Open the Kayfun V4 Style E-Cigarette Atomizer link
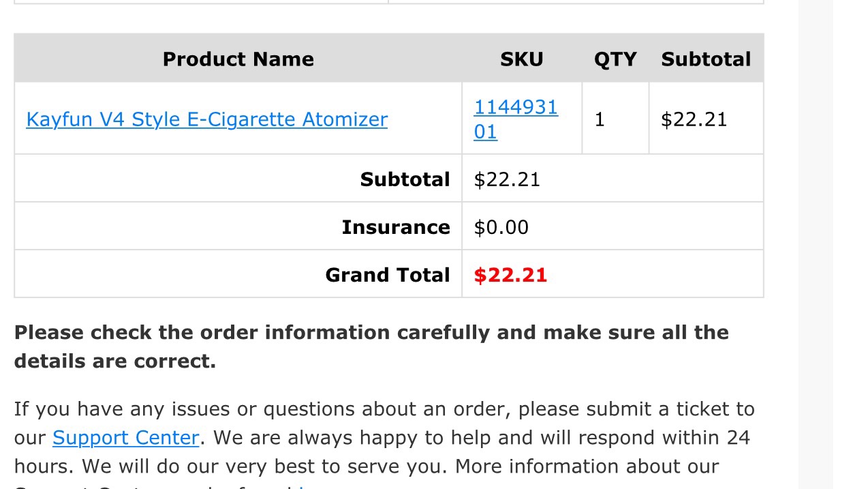 click(206, 119)
